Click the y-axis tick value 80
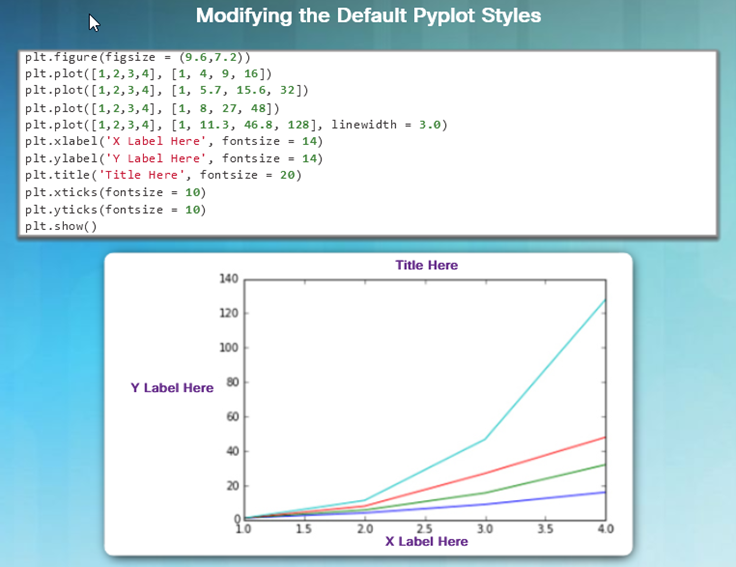 233,382
